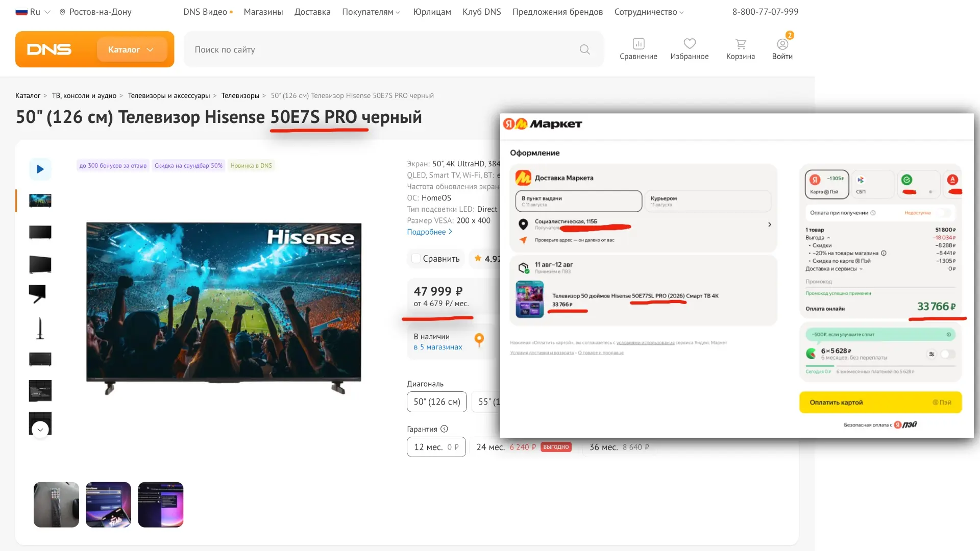Call phone number 8-800-77-07-999
Viewport: 980px width, 551px height.
(x=765, y=12)
